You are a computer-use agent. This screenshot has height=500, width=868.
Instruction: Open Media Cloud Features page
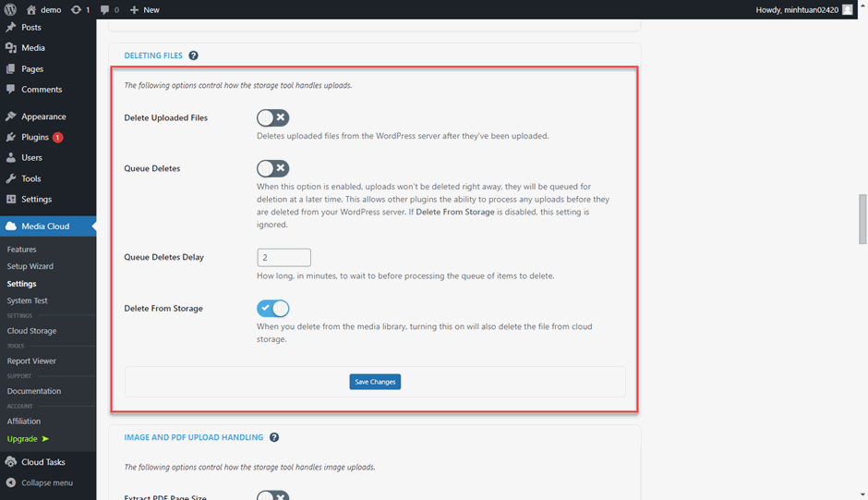pos(21,250)
